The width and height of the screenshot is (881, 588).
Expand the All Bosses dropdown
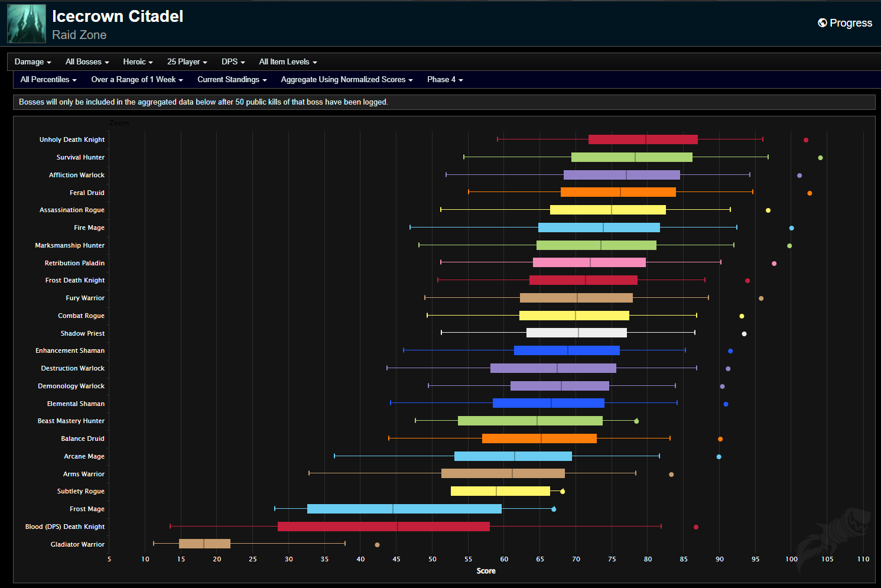87,62
